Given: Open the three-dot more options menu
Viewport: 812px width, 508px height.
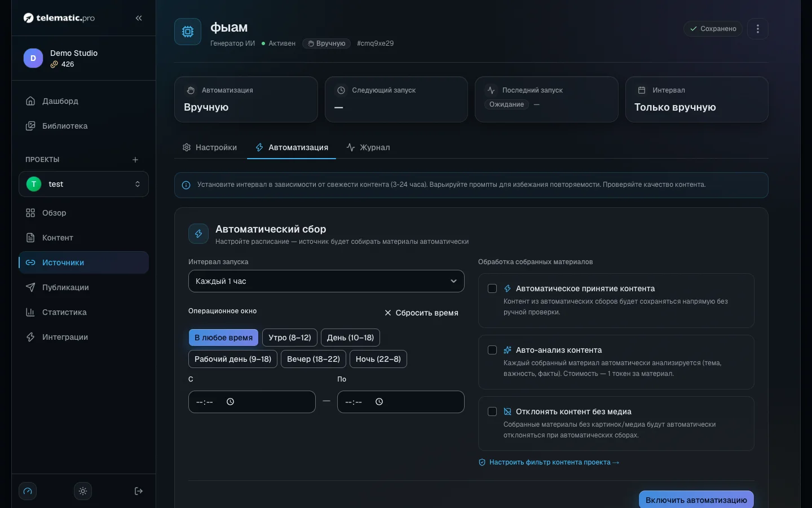Looking at the screenshot, I should click(x=758, y=29).
